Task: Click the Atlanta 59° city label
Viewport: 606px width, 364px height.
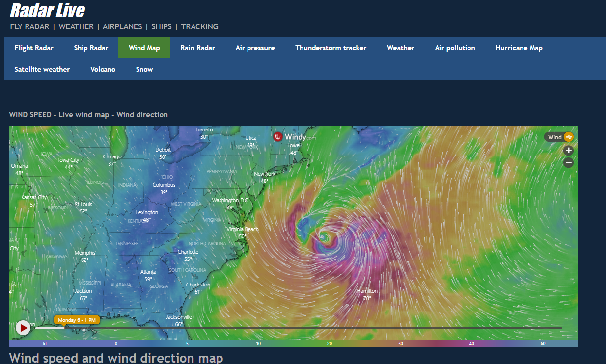Action: [148, 275]
